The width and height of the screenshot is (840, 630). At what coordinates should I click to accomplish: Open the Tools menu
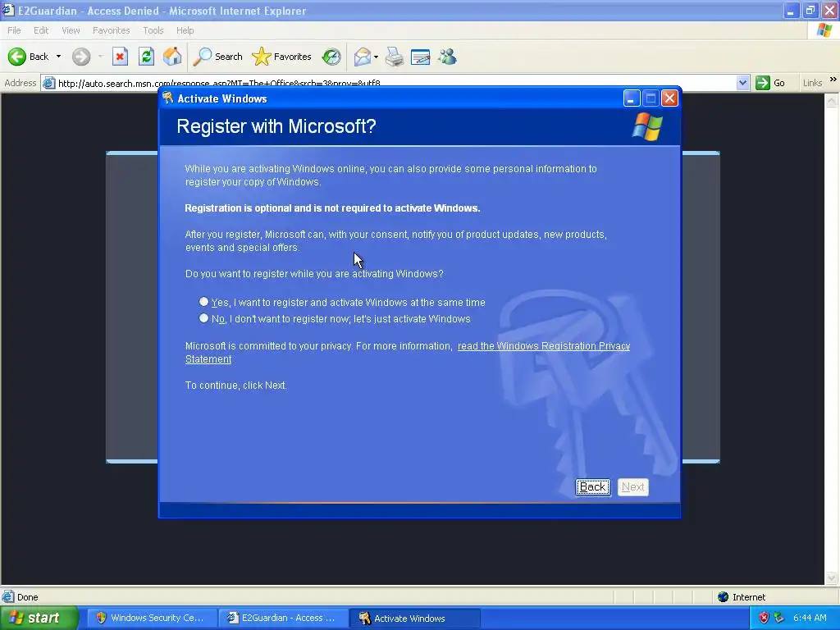coord(153,30)
